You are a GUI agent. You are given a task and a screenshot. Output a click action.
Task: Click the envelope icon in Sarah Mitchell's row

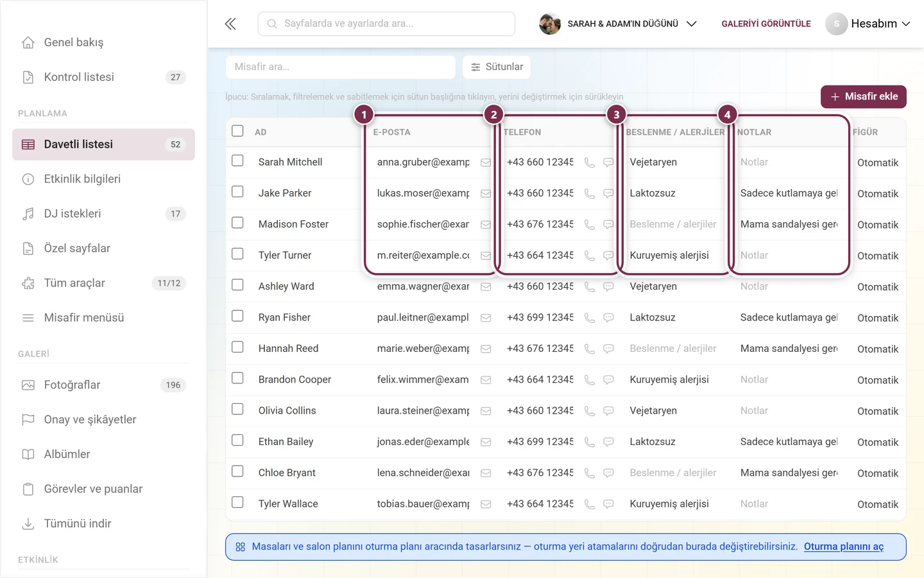click(486, 162)
